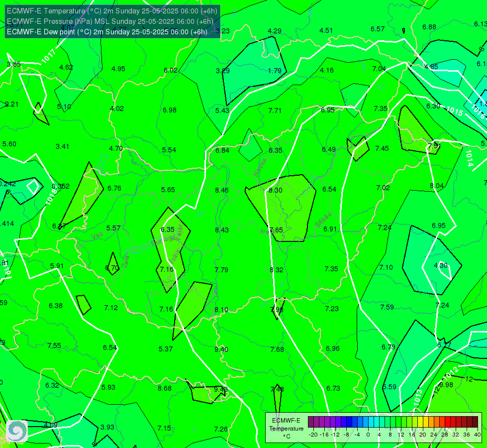The width and height of the screenshot is (487, 448).
Task: Click the 8.30 temperature value
Action: tap(276, 190)
